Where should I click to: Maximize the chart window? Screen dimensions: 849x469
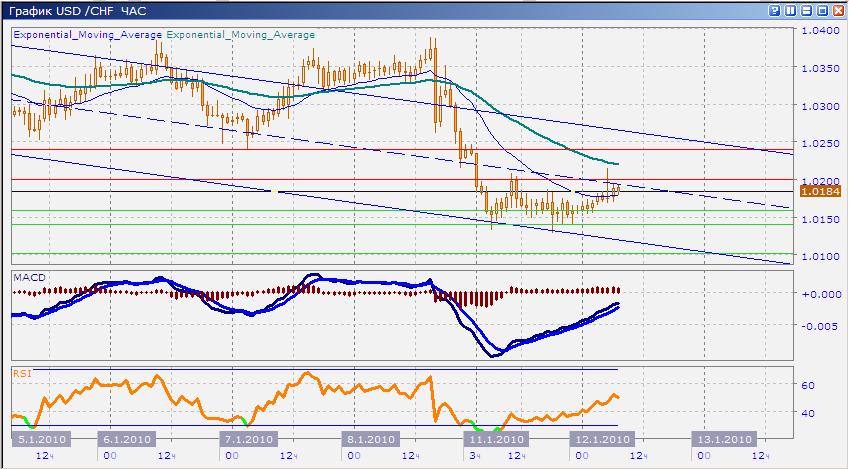click(822, 10)
